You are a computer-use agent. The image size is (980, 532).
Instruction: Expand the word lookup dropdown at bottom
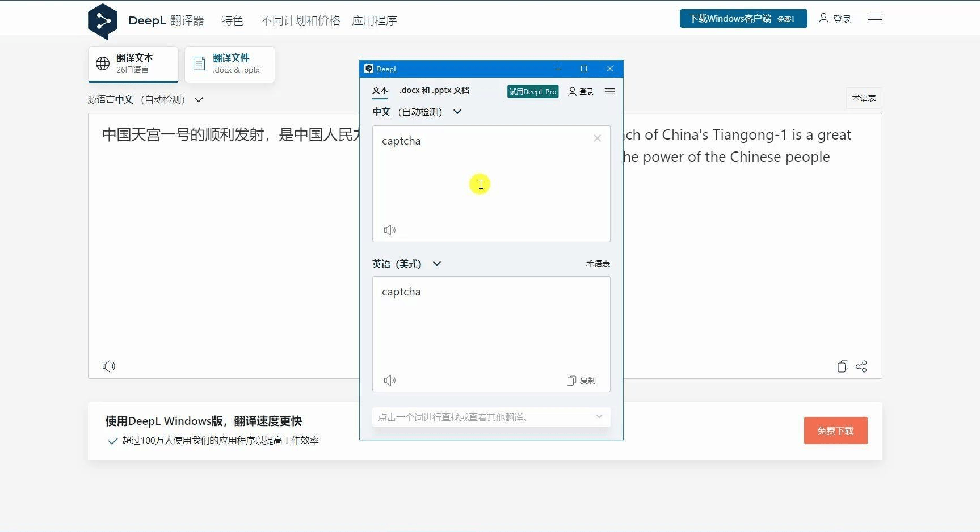[x=599, y=417]
